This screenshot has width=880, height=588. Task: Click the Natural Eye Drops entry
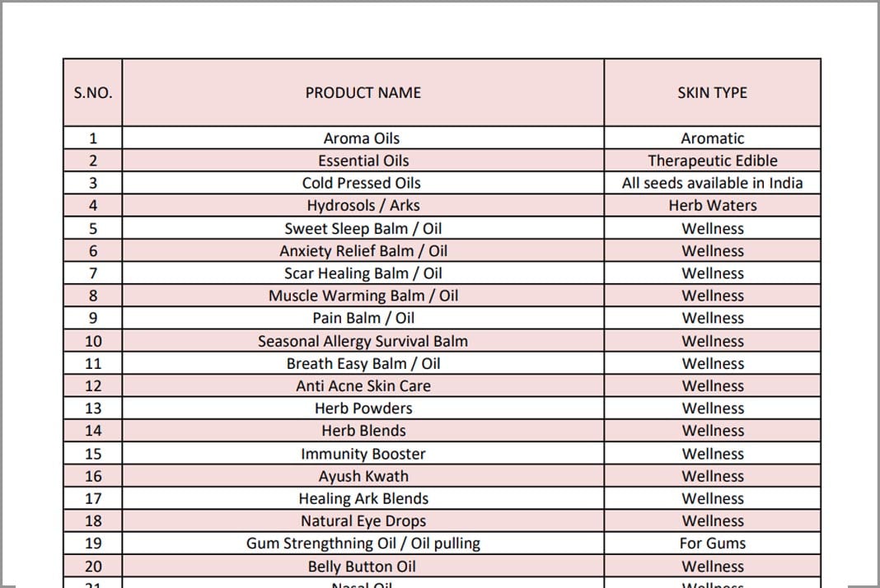[363, 521]
